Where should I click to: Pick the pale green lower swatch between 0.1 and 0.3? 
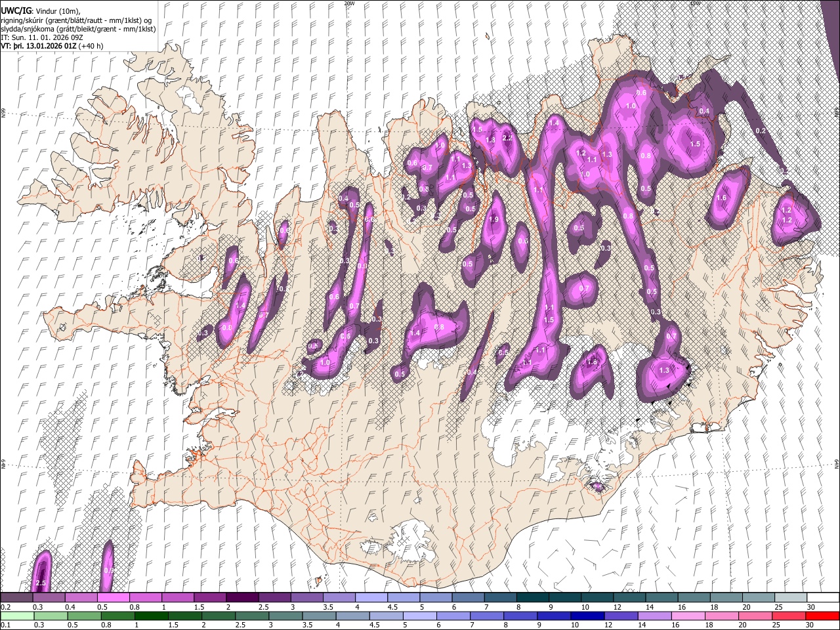(x=16, y=616)
